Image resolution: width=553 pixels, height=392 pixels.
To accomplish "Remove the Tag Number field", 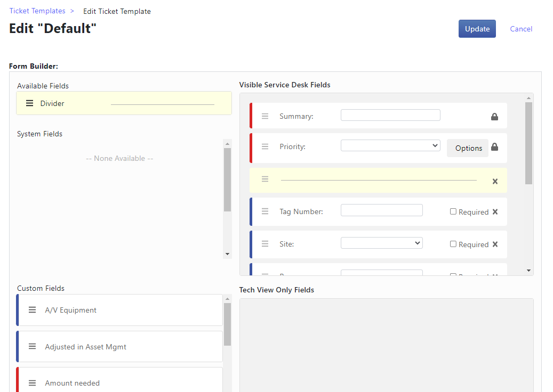I will [x=495, y=211].
